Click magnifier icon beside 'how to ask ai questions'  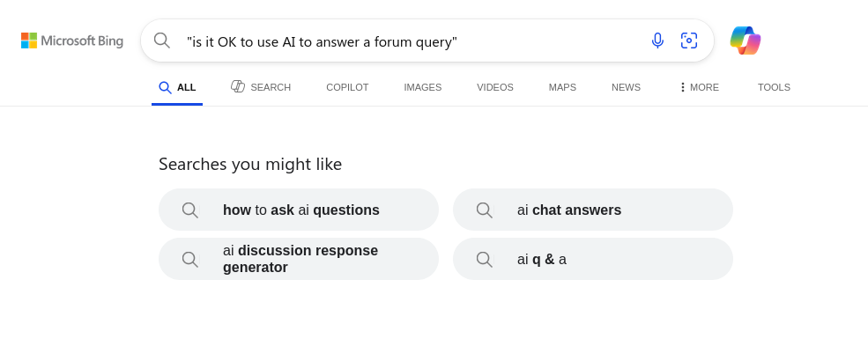pyautogui.click(x=189, y=210)
